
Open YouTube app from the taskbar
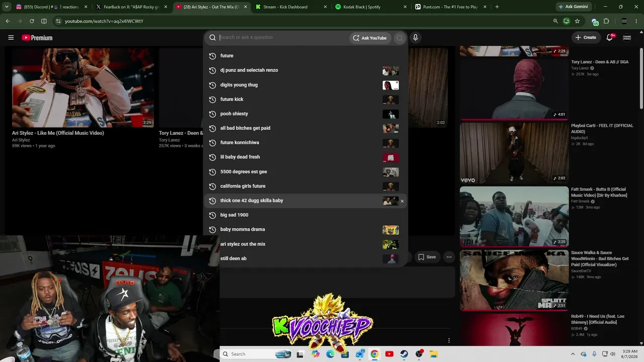(x=389, y=354)
